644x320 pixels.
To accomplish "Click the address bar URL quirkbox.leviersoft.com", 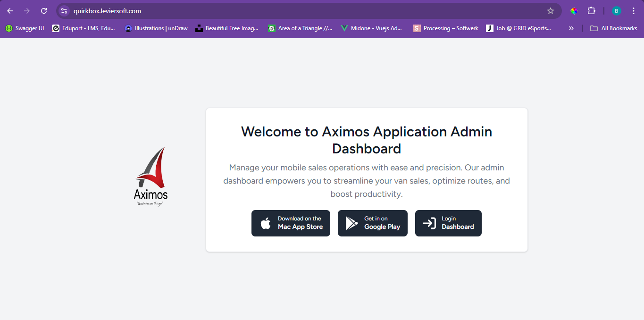I will click(107, 11).
